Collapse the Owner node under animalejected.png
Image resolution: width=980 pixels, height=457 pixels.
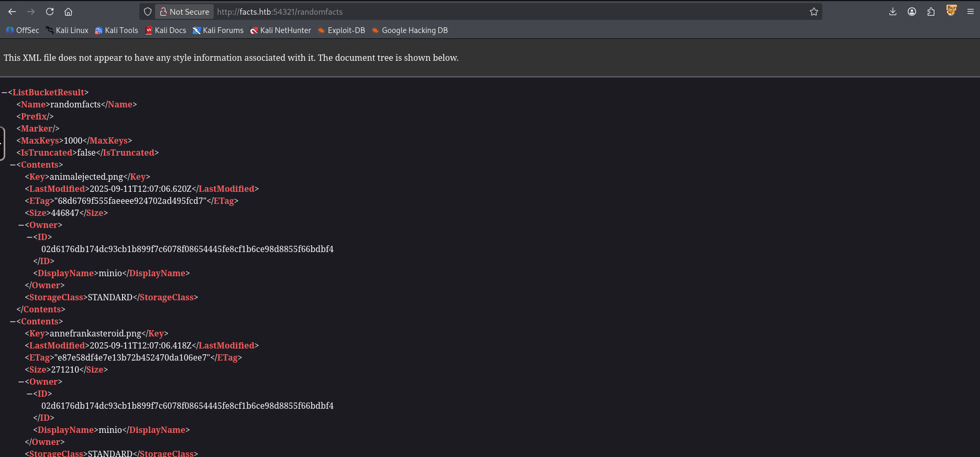click(x=21, y=225)
